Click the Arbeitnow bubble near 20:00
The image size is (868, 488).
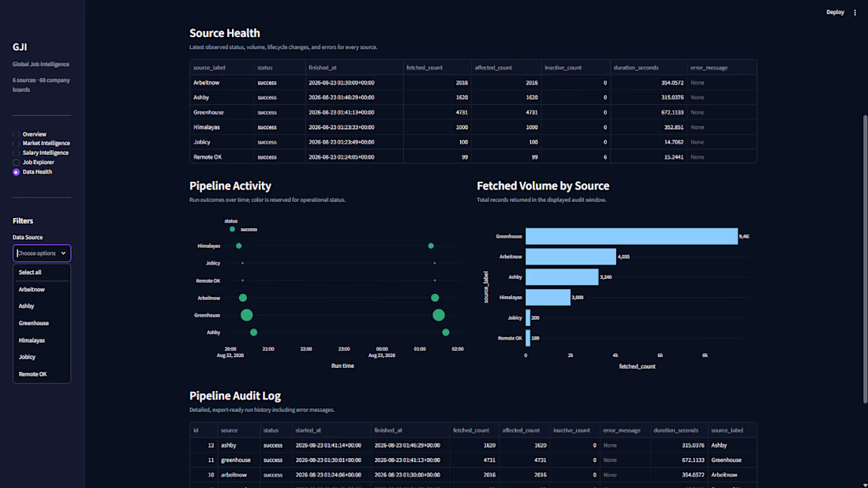point(242,298)
